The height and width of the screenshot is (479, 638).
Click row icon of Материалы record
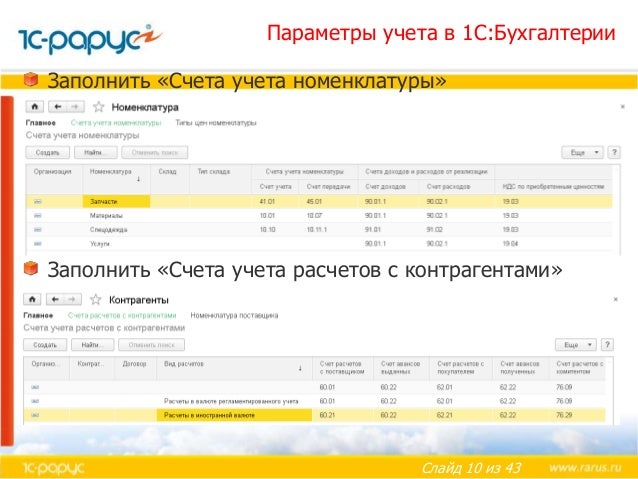pyautogui.click(x=38, y=216)
